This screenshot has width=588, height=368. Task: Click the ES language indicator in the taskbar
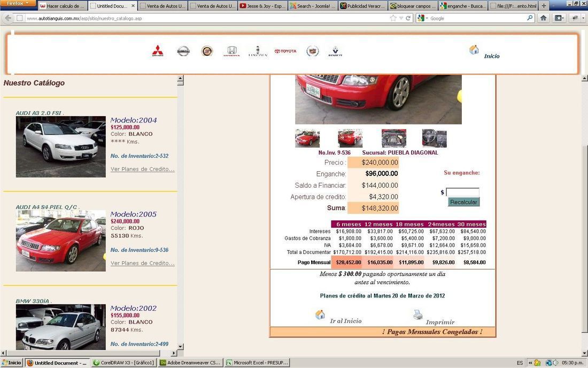[520, 363]
